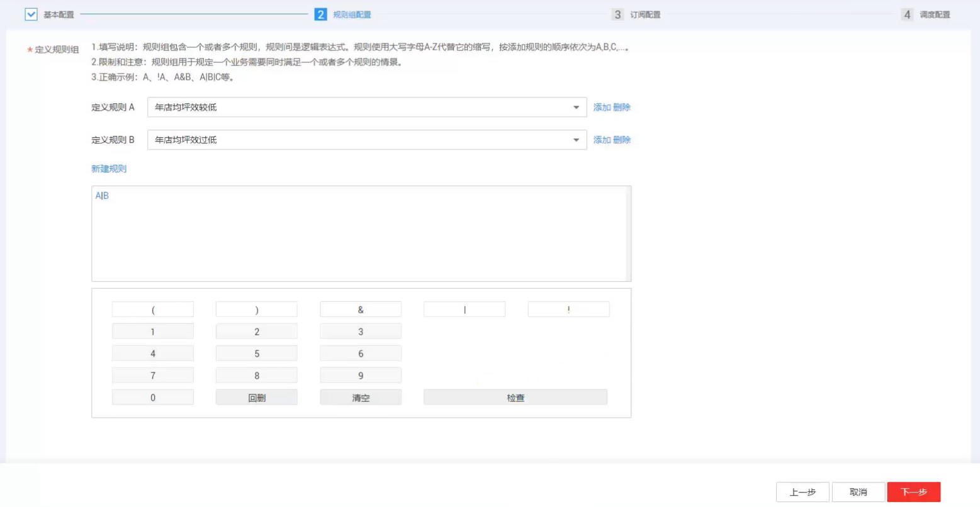Click 检查 to validate the expression
This screenshot has width=980, height=507.
pyautogui.click(x=515, y=398)
